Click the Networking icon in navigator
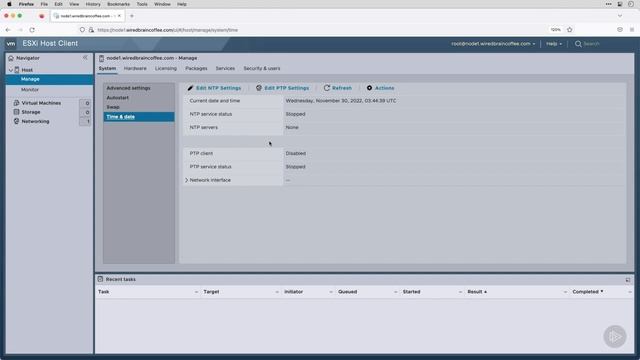640x360 pixels. 16,121
